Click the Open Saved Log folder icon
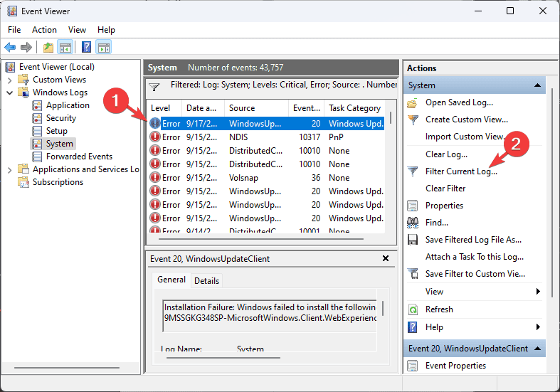The height and width of the screenshot is (392, 560). tap(413, 103)
